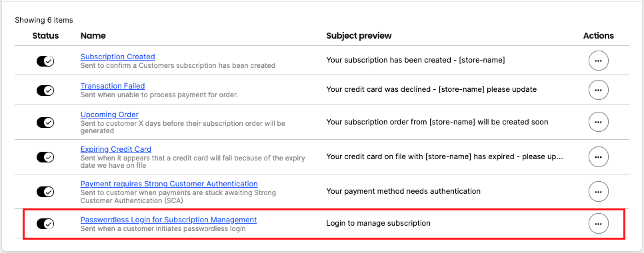
Task: Open the Expiring Credit Card link
Action: click(x=116, y=149)
